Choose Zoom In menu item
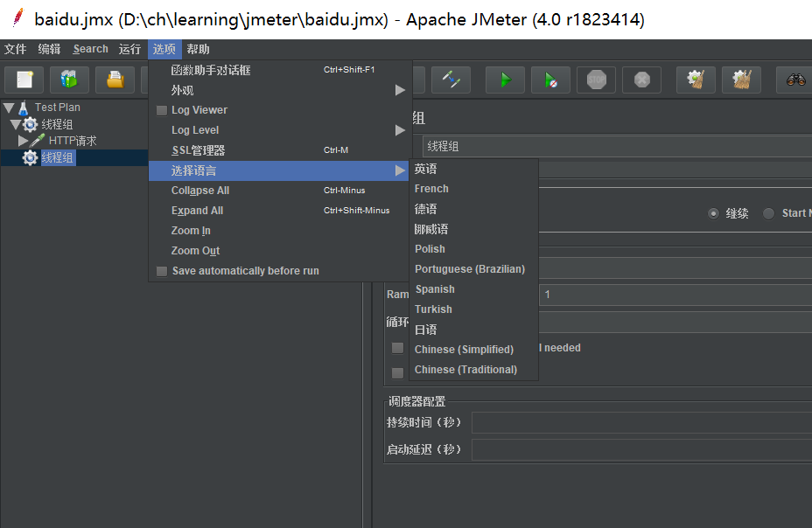The image size is (812, 528). pyautogui.click(x=280, y=231)
